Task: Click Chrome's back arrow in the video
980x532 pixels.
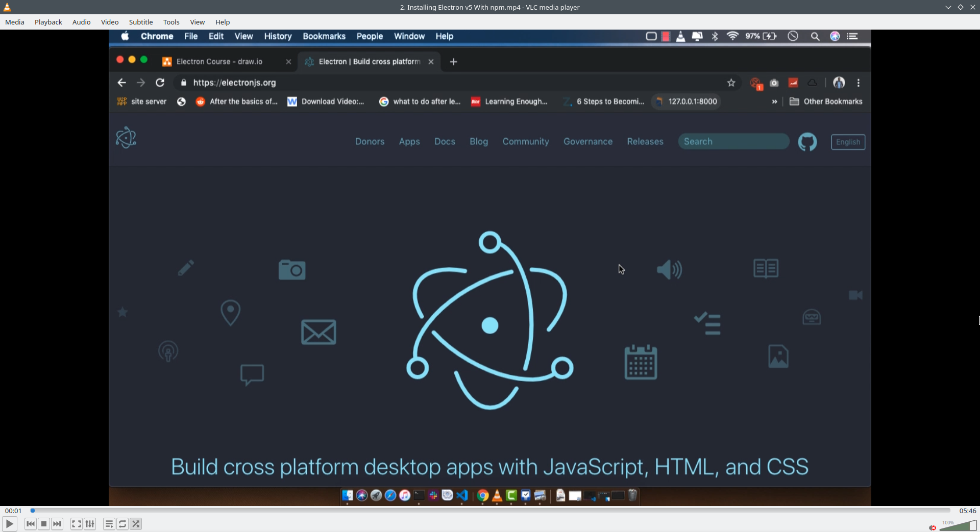Action: point(121,83)
